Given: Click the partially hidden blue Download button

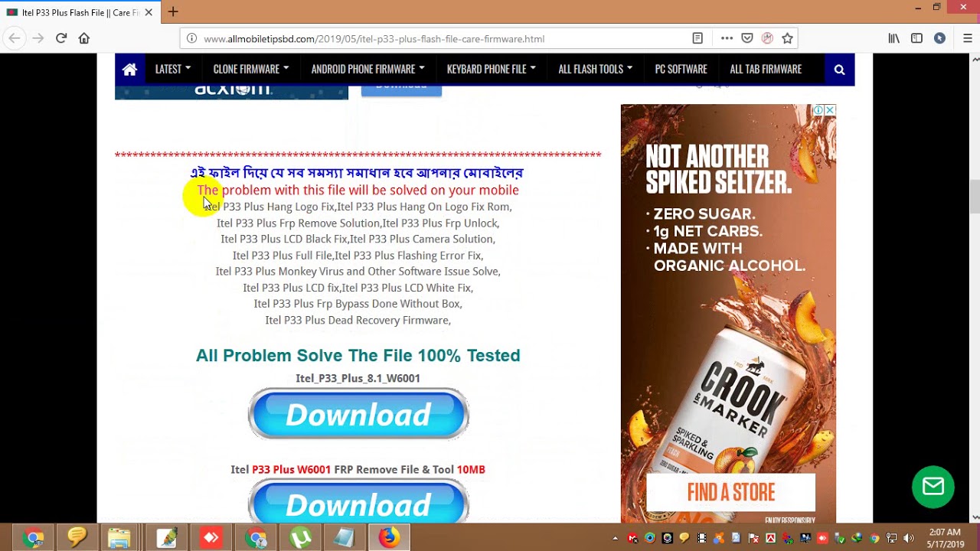Looking at the screenshot, I should point(401,89).
